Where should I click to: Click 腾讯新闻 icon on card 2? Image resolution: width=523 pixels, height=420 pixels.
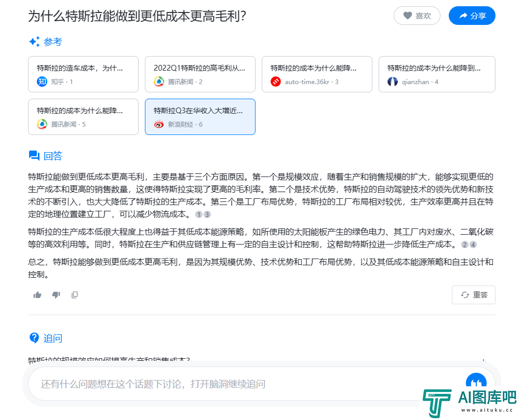point(159,82)
